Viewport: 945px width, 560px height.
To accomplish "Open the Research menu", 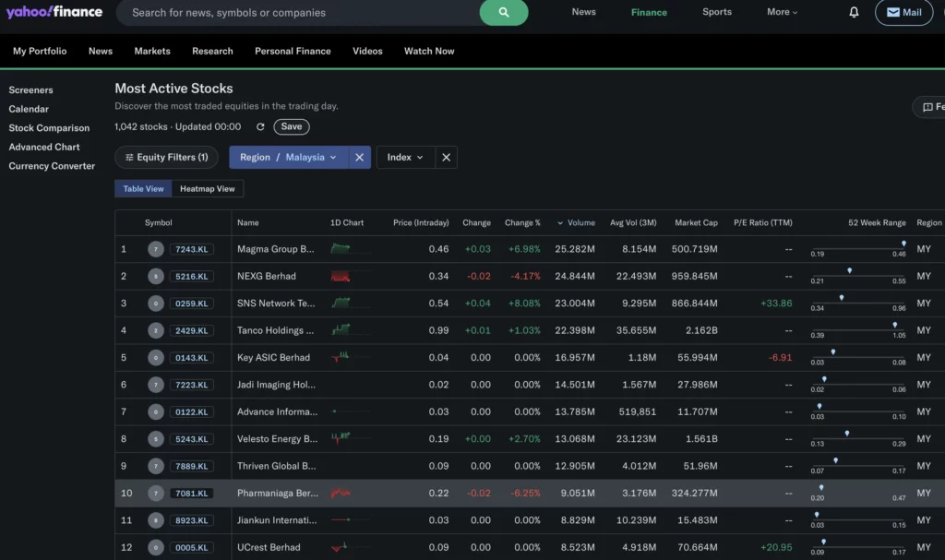I will point(213,52).
